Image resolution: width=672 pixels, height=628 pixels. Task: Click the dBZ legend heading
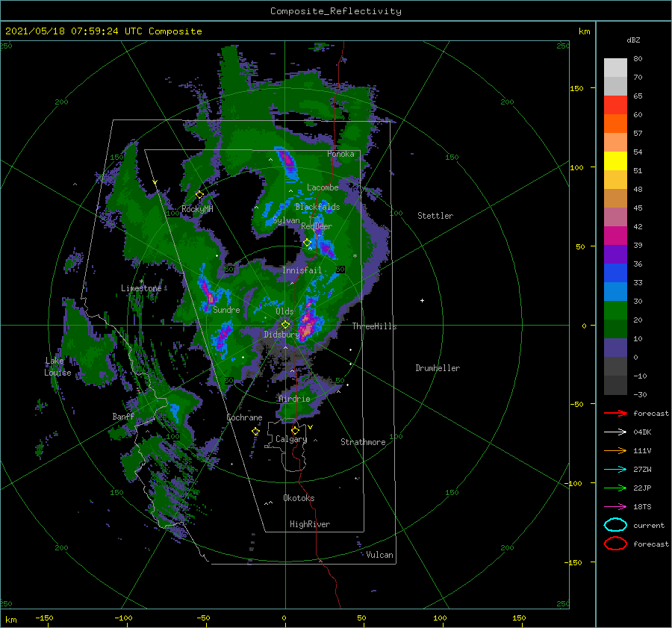click(x=633, y=40)
